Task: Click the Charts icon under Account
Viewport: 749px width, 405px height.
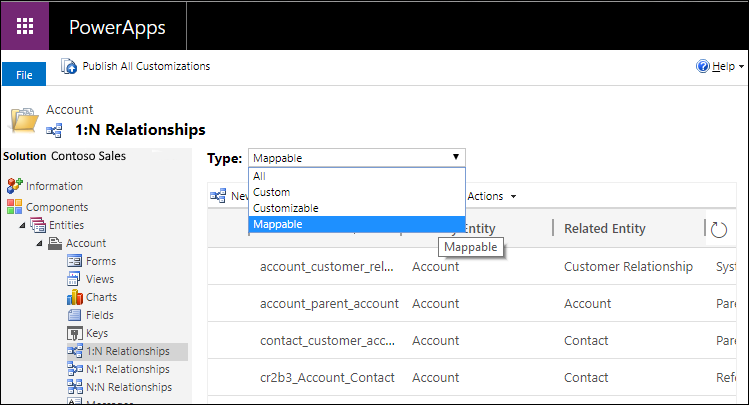Action: (x=74, y=297)
